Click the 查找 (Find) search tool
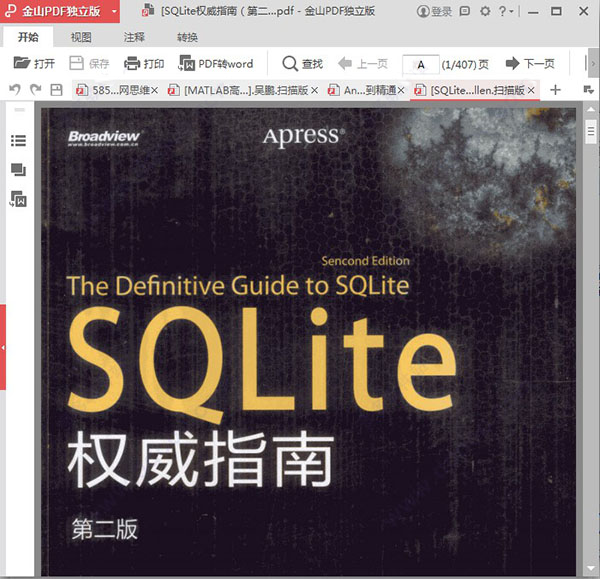The height and width of the screenshot is (579, 600). pyautogui.click(x=303, y=64)
